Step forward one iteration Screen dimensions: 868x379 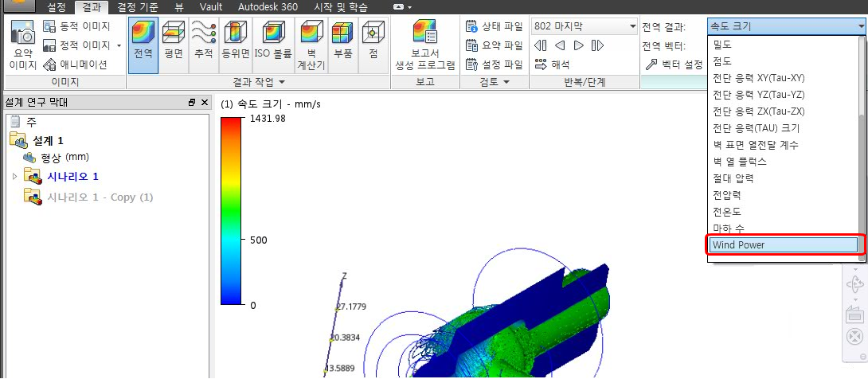click(x=578, y=45)
